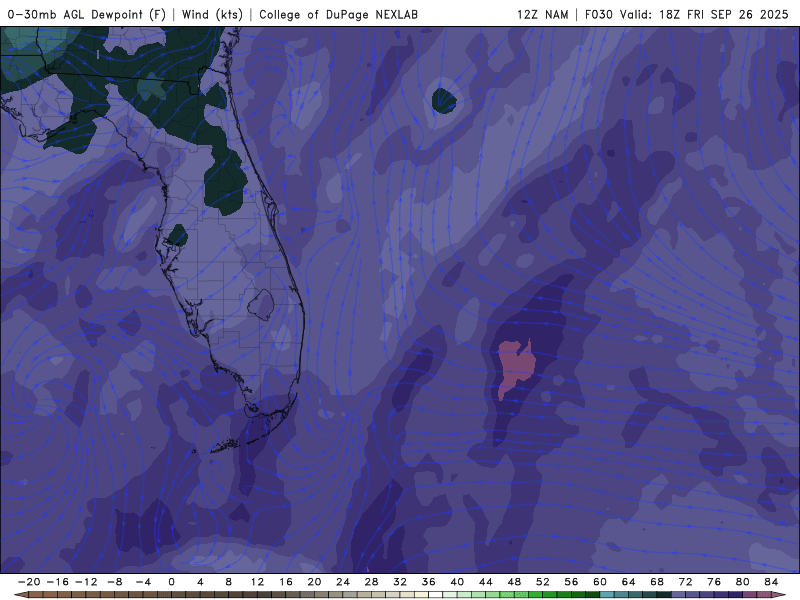Click the 0 legend value
Viewport: 800px width, 600px height.
(x=171, y=582)
